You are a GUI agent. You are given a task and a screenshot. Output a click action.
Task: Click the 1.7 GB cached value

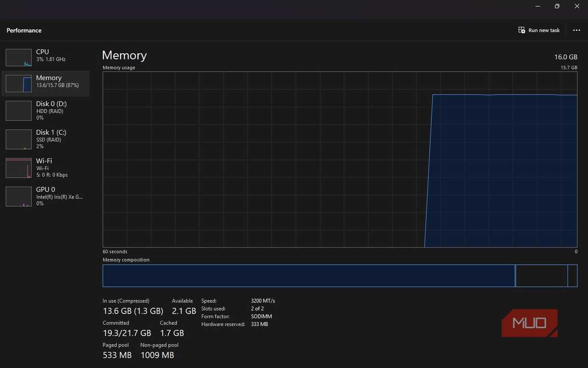[172, 333]
